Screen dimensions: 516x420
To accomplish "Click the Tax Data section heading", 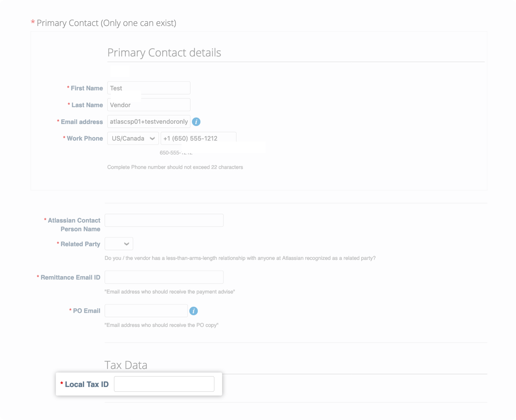I will [126, 365].
